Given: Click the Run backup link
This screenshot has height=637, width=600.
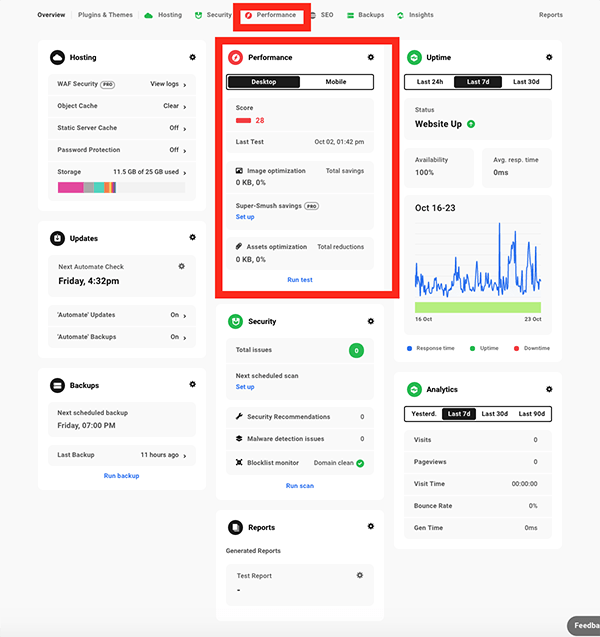Looking at the screenshot, I should pyautogui.click(x=121, y=476).
